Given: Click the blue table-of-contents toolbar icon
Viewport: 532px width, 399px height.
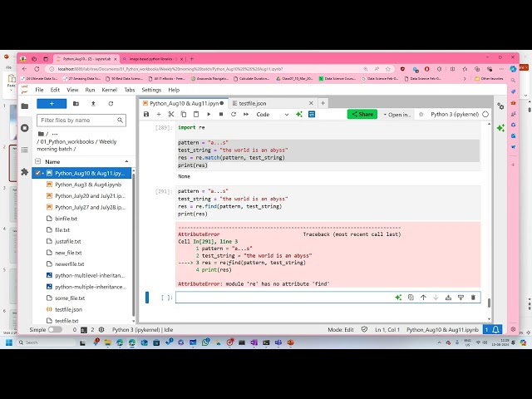Looking at the screenshot, I should click(312, 115).
